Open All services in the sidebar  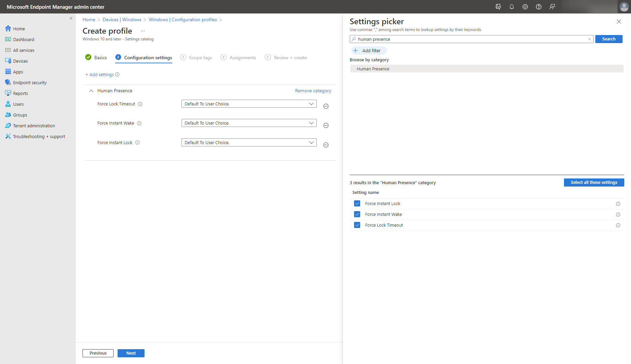tap(24, 50)
